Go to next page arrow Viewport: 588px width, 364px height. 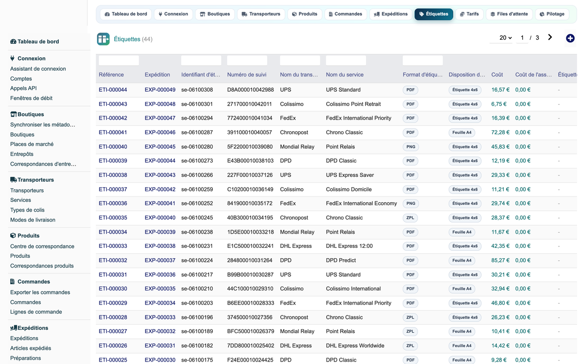click(x=550, y=37)
